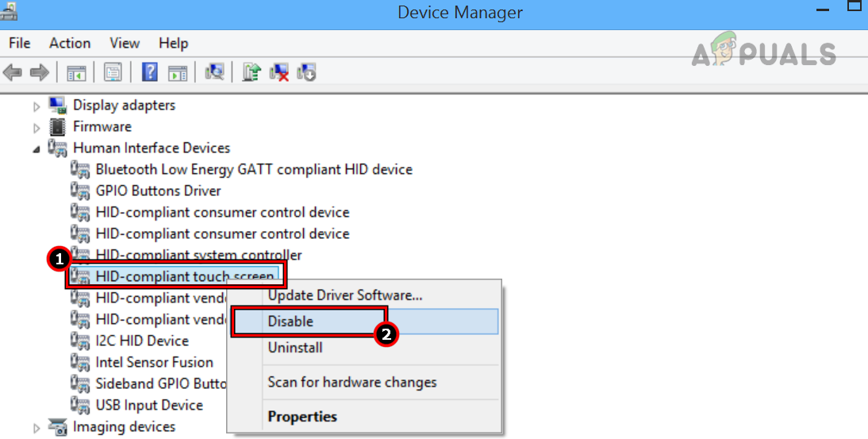Viewport: 868px width, 439px height.
Task: Click the Update Driver Software toolbar icon
Action: click(x=252, y=73)
